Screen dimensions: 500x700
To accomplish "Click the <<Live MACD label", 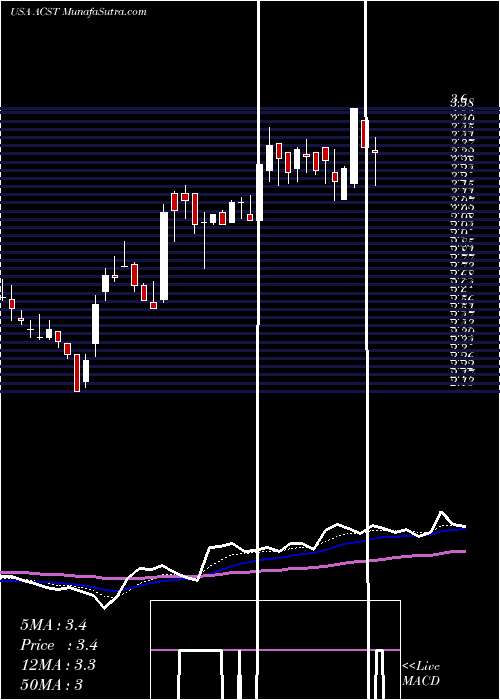I will [421, 673].
